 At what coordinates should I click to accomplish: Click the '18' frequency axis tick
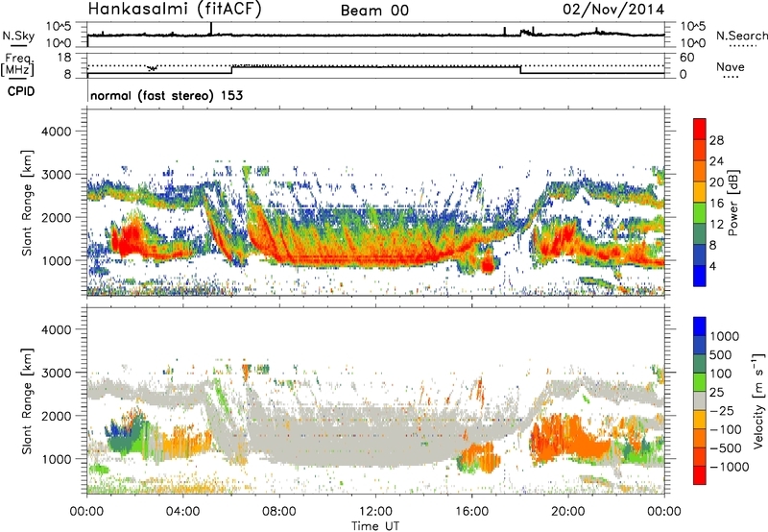pyautogui.click(x=63, y=58)
